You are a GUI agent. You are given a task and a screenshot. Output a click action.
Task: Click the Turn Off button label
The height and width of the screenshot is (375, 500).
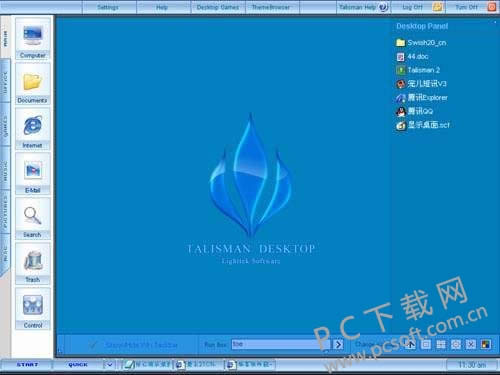click(x=467, y=7)
